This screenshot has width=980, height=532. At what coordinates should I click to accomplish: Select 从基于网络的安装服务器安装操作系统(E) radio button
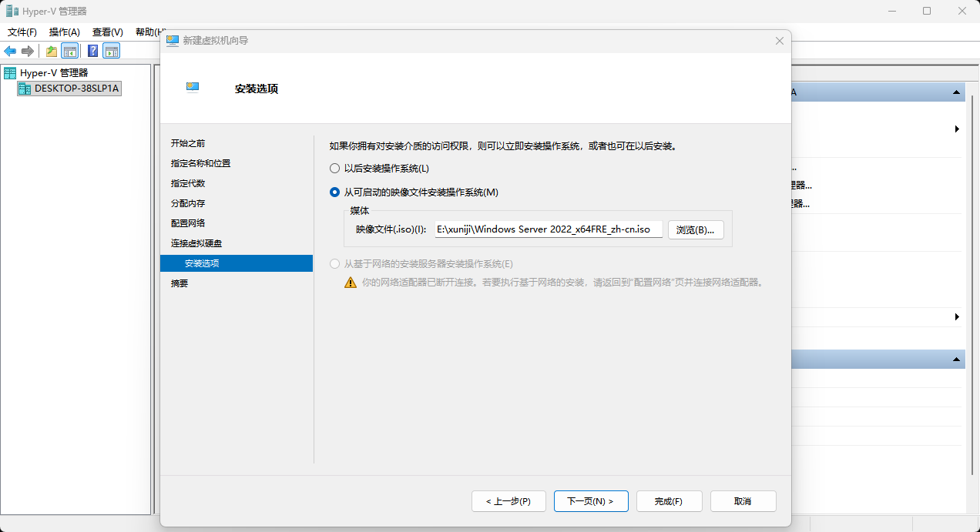(x=334, y=263)
